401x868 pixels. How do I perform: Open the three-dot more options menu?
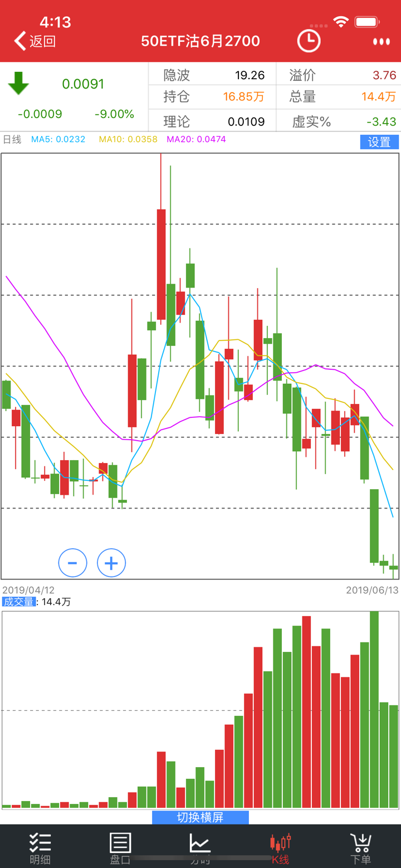pyautogui.click(x=382, y=41)
